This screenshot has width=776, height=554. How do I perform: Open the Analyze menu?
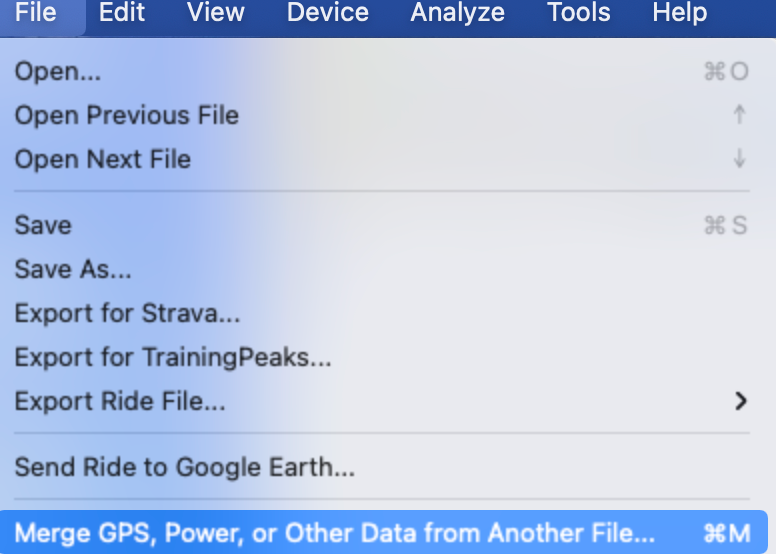pos(457,14)
